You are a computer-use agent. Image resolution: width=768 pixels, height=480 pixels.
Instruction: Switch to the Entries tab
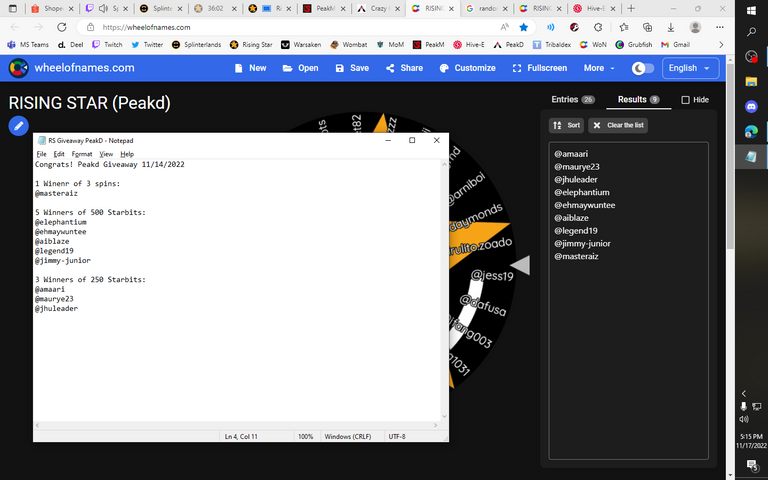coord(573,99)
